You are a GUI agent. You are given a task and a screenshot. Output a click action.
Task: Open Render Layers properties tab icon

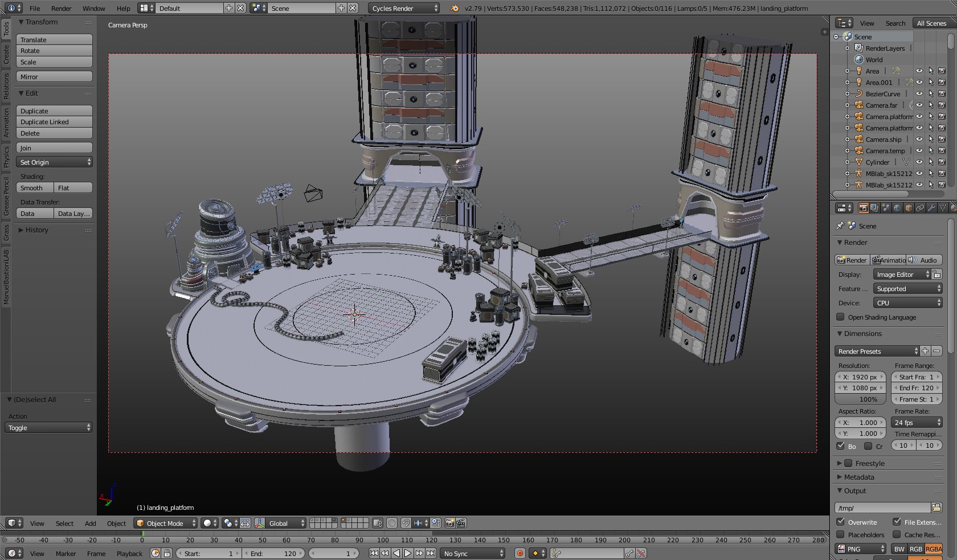point(874,208)
